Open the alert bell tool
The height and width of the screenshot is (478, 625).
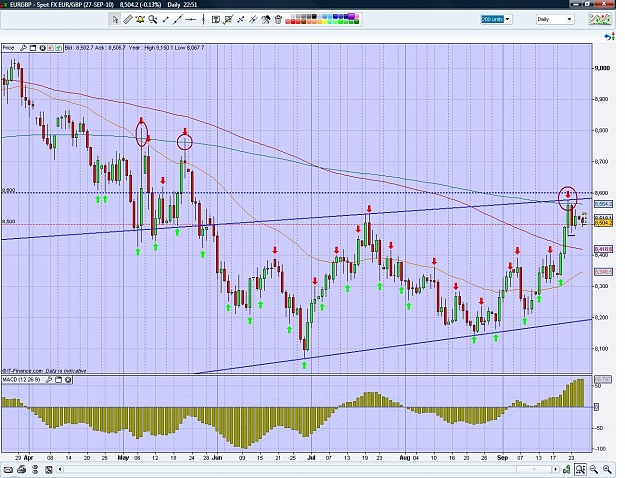click(x=140, y=19)
